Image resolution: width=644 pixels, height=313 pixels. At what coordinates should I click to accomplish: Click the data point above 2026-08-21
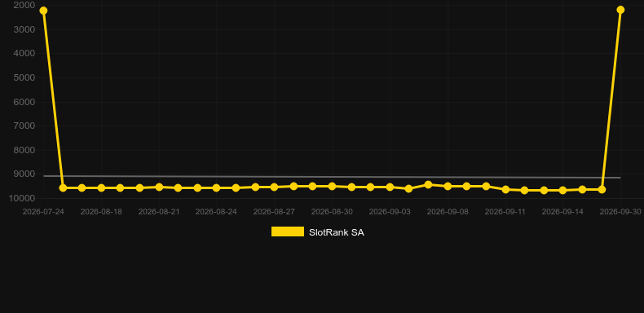coord(159,187)
